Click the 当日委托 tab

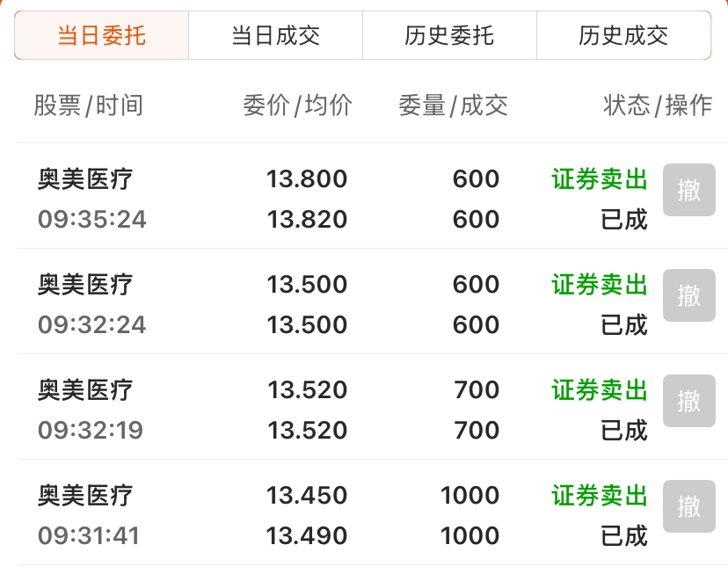[102, 35]
